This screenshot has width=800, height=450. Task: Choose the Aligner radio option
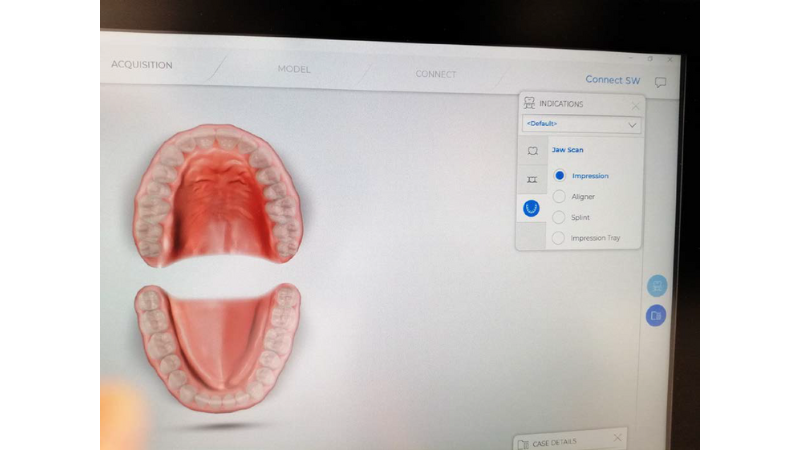point(559,197)
